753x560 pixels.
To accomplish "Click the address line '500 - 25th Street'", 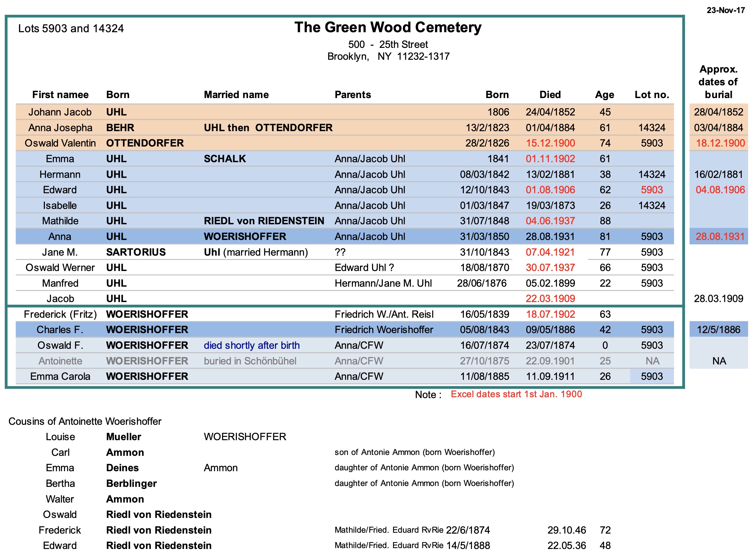I will [x=388, y=44].
